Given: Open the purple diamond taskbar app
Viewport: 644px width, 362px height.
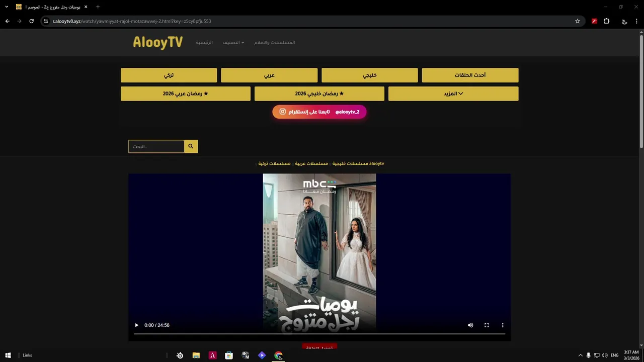Looking at the screenshot, I should point(262,355).
